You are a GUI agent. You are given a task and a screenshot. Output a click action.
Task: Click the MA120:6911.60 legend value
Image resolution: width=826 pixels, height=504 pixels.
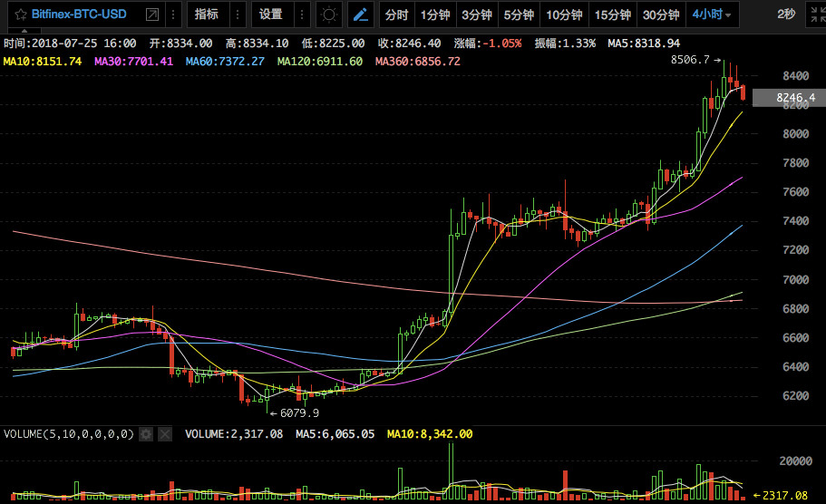[320, 61]
